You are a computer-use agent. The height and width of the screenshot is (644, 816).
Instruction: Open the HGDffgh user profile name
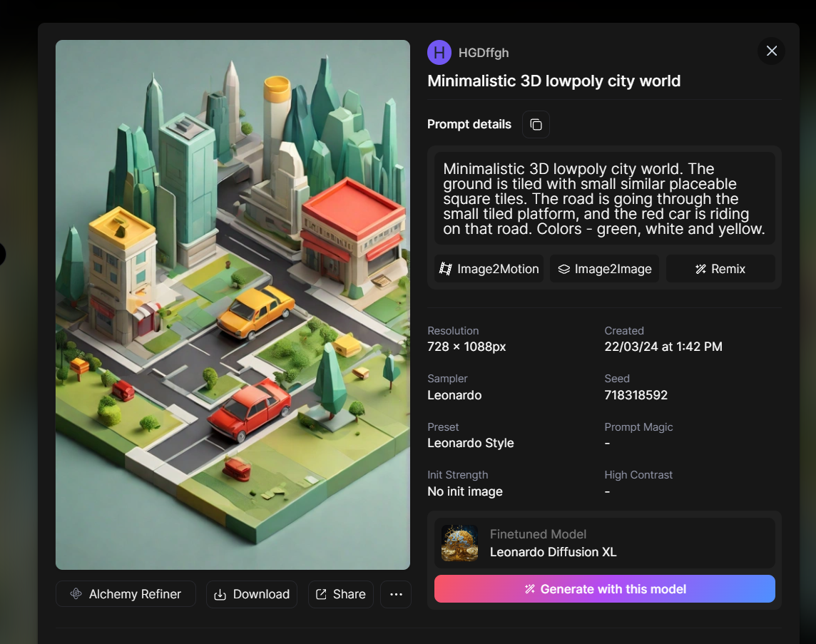click(484, 53)
